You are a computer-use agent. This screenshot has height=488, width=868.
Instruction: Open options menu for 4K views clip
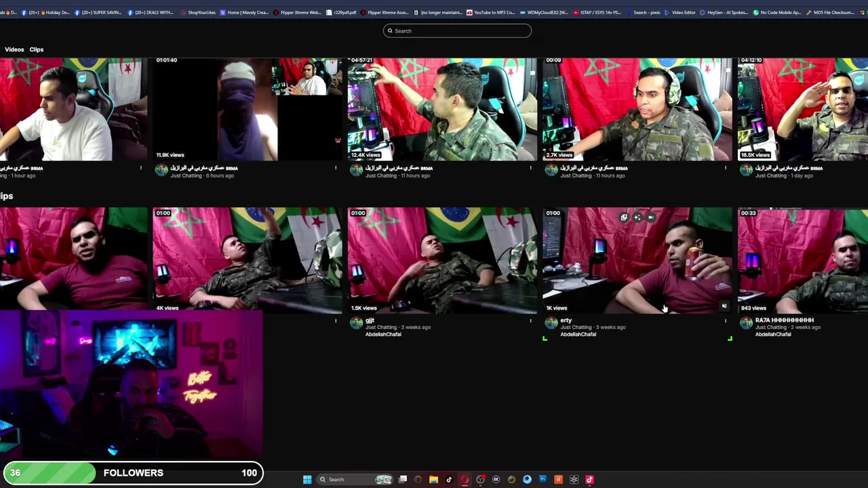[x=336, y=321]
